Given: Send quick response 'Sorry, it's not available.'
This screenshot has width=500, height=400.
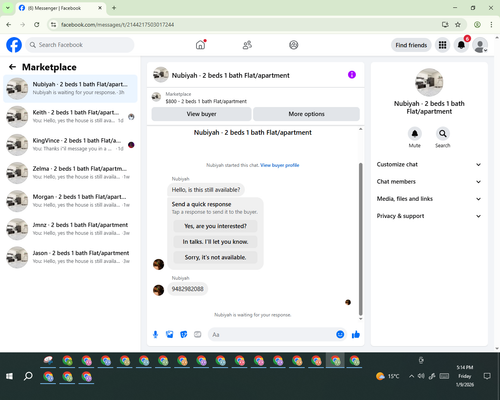Looking at the screenshot, I should [215, 257].
